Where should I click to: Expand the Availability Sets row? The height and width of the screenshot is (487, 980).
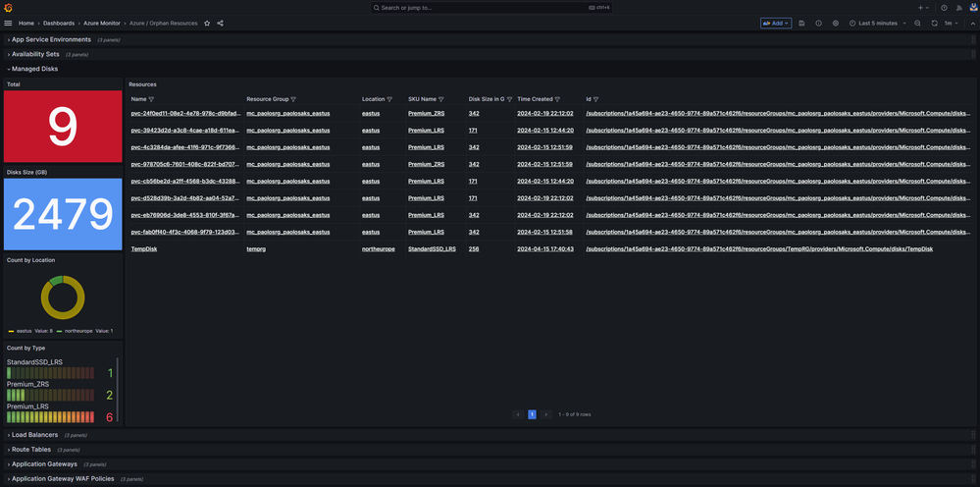pos(35,54)
